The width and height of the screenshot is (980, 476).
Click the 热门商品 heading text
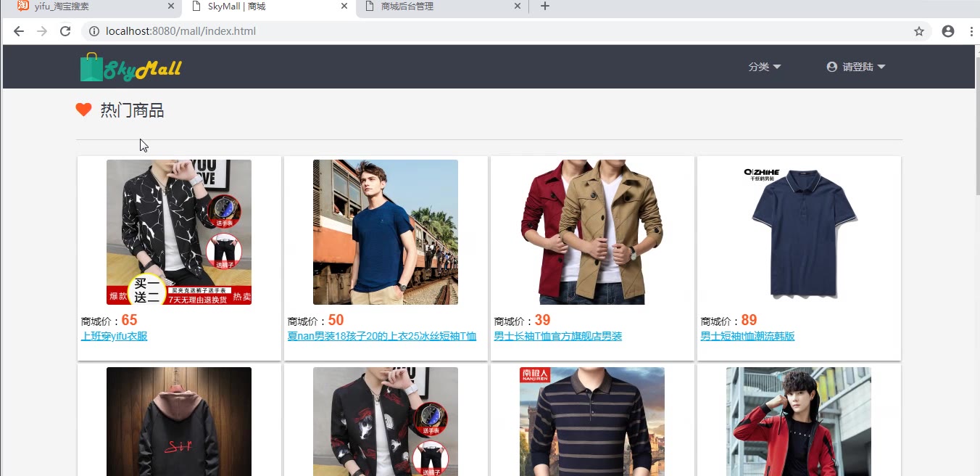click(x=132, y=110)
